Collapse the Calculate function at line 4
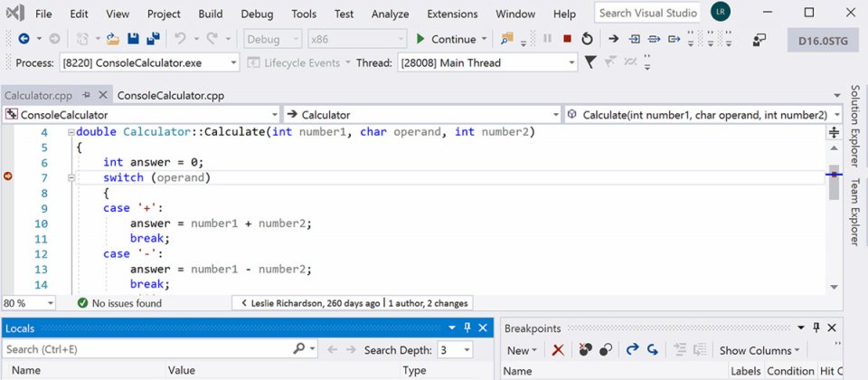 pos(71,132)
